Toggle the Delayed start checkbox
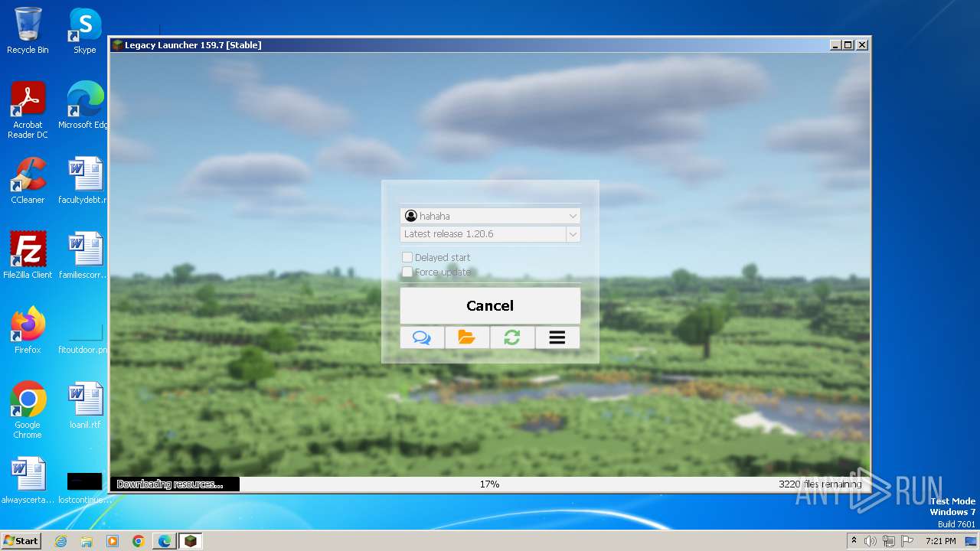Image resolution: width=980 pixels, height=551 pixels. pyautogui.click(x=407, y=257)
